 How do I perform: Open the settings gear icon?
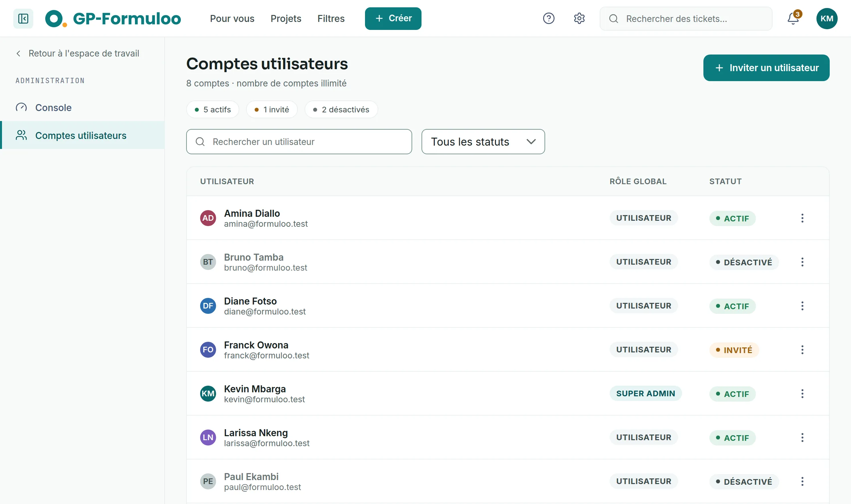click(579, 18)
